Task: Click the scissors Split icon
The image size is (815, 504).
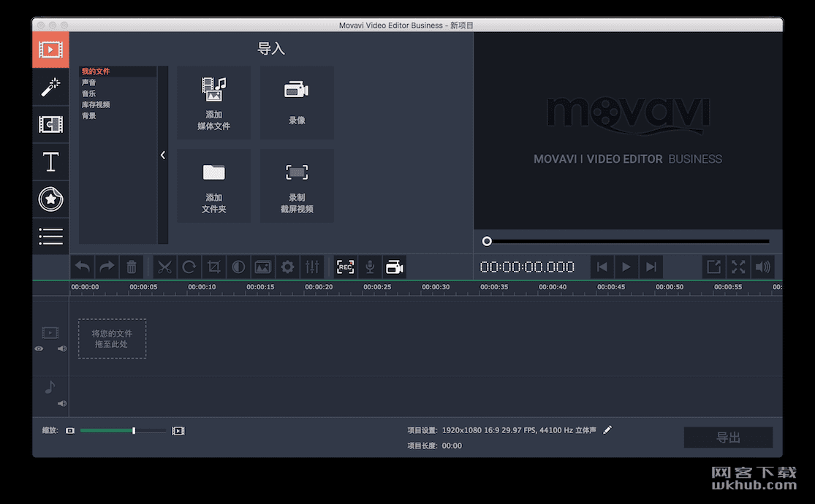Action: (164, 267)
